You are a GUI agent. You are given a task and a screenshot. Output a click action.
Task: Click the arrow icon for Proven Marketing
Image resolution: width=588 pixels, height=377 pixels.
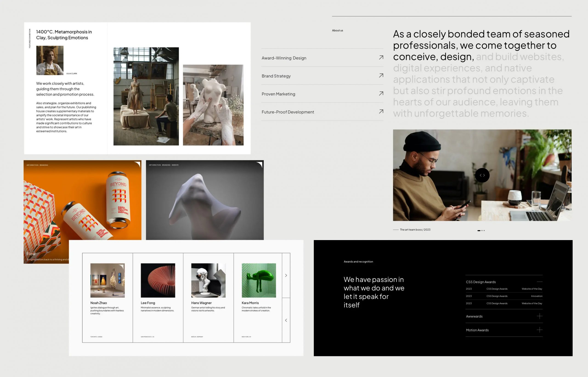(381, 94)
